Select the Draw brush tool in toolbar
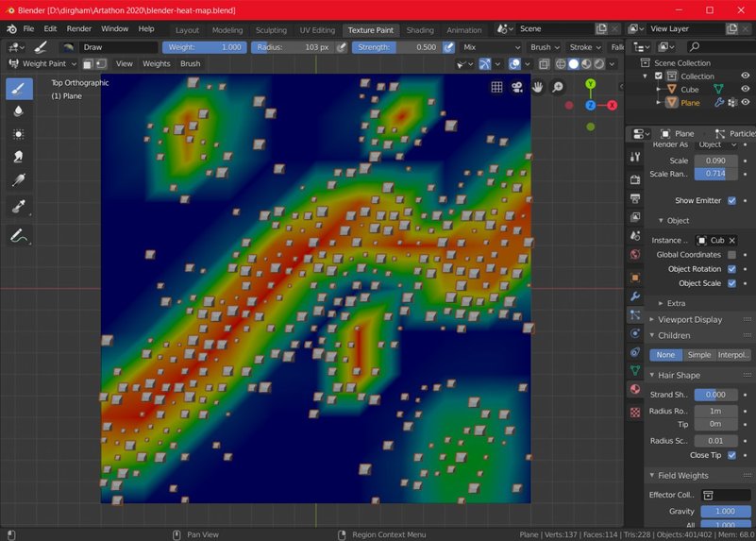The image size is (756, 541). click(19, 89)
